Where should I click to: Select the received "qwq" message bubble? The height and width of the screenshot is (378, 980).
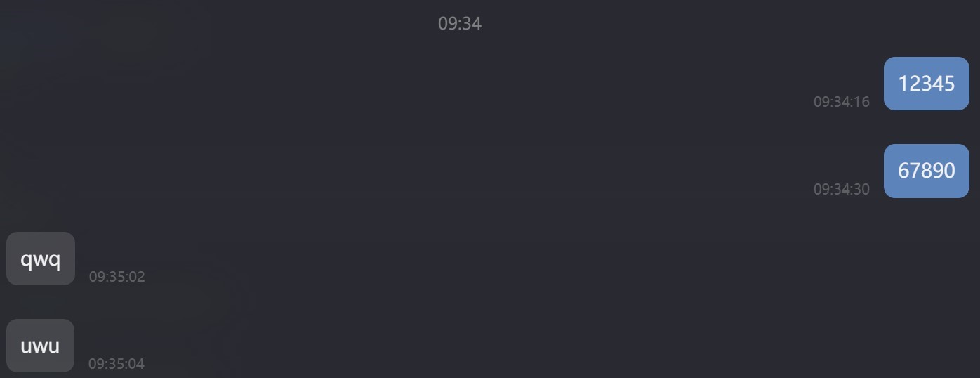click(41, 259)
